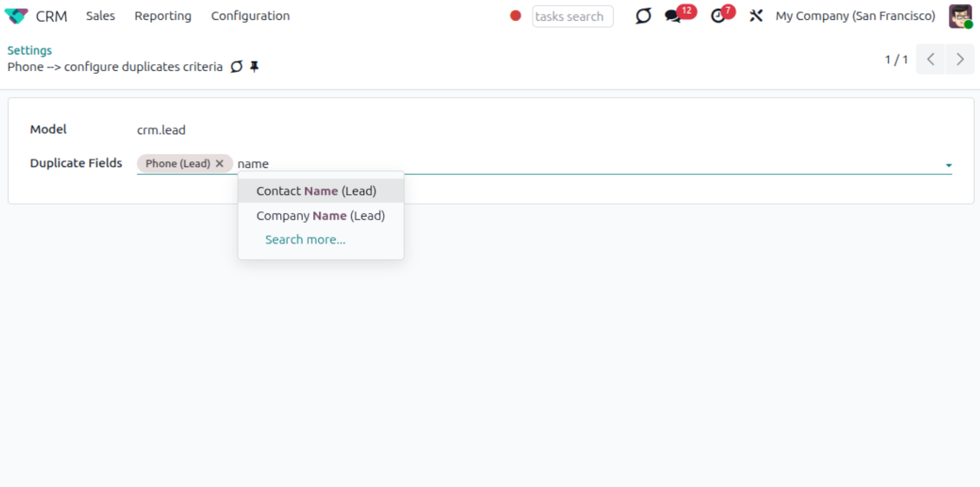Select Contact Name (Lead) from suggestions

[317, 191]
